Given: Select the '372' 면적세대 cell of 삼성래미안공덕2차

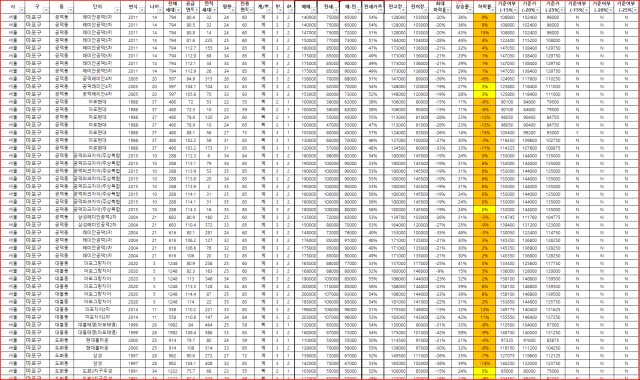Looking at the screenshot, I should [209, 225].
